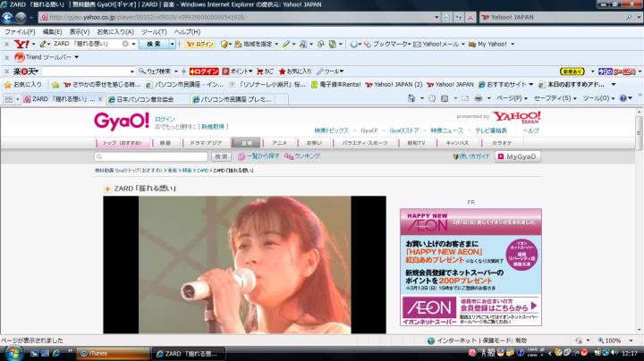Screen dimensions: 644x361
Task: Select the アニメ category tab on GyaO
Action: pyautogui.click(x=279, y=143)
